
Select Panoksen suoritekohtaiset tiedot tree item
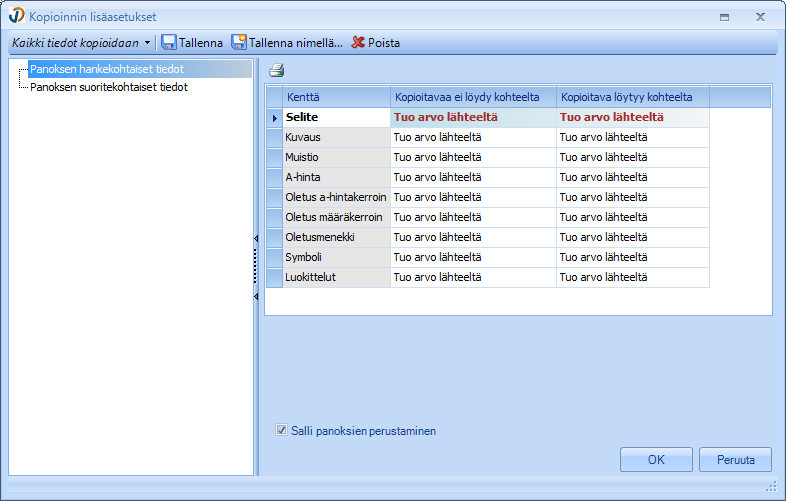(109, 87)
